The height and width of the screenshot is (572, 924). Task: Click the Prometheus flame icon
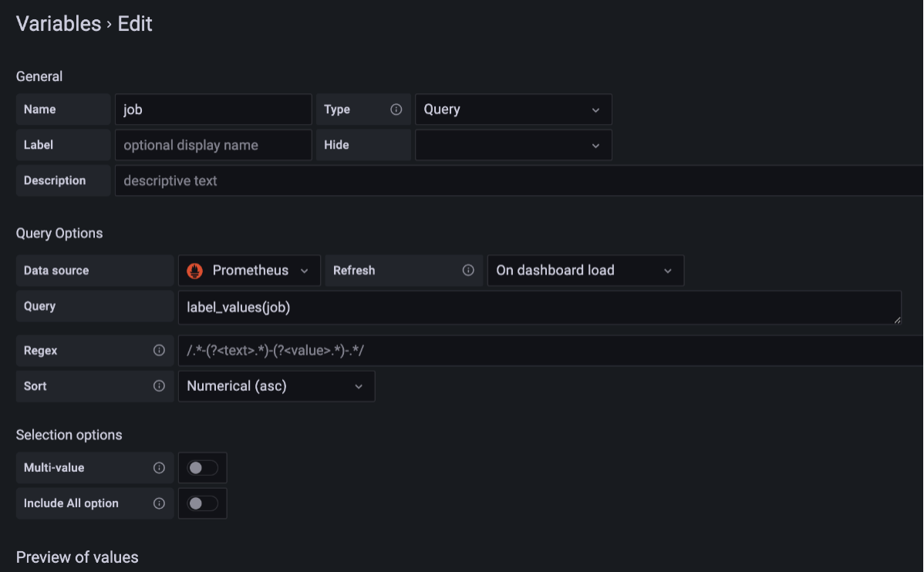pos(194,270)
